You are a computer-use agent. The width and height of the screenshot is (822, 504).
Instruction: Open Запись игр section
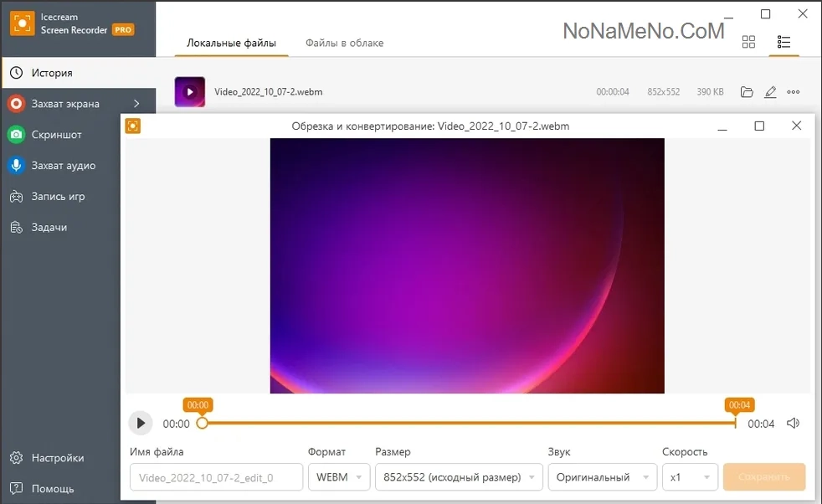tap(58, 197)
